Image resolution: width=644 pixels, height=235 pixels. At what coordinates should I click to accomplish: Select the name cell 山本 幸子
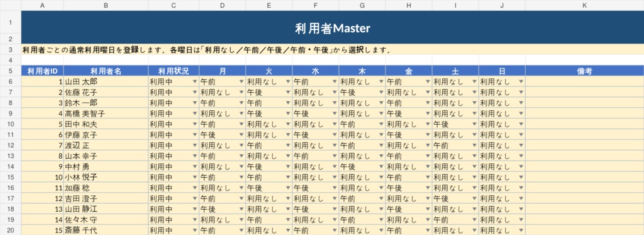(106, 156)
